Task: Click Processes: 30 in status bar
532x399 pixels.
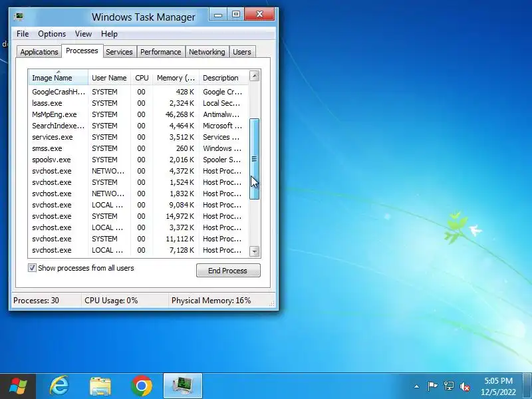Action: (x=37, y=301)
